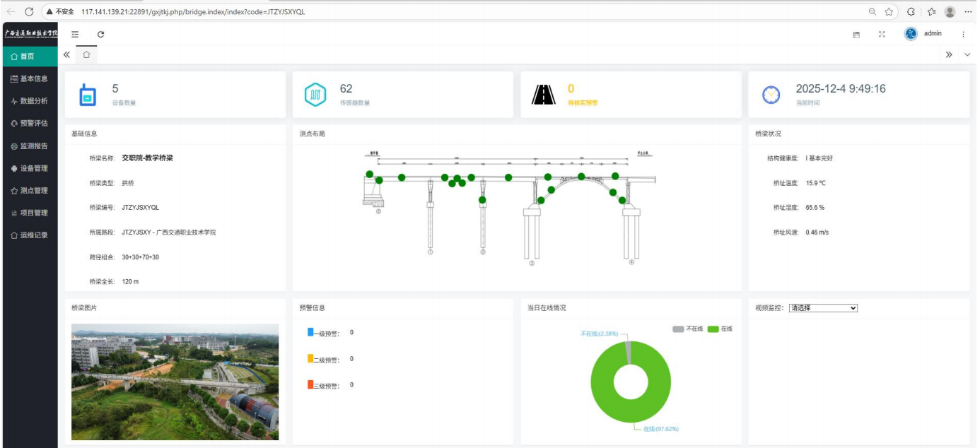980x448 pixels.
Task: Click the hexagonal sensor count icon
Action: [315, 95]
